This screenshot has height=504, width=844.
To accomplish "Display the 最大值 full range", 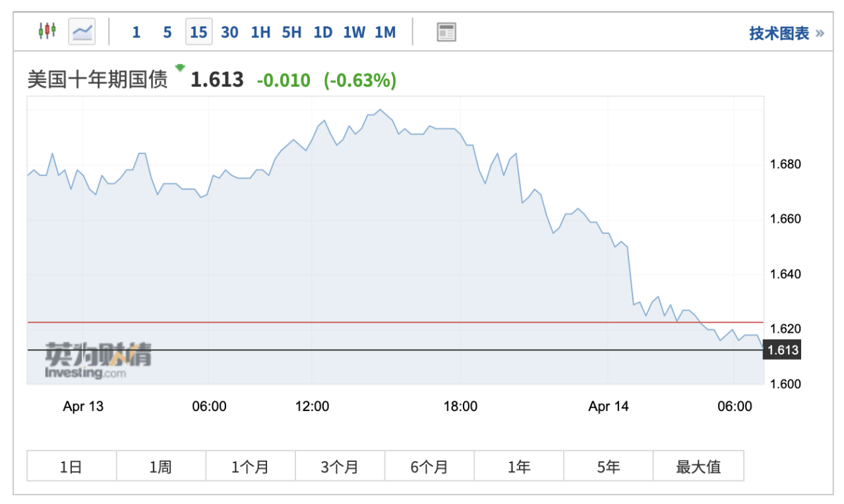I will coord(698,467).
